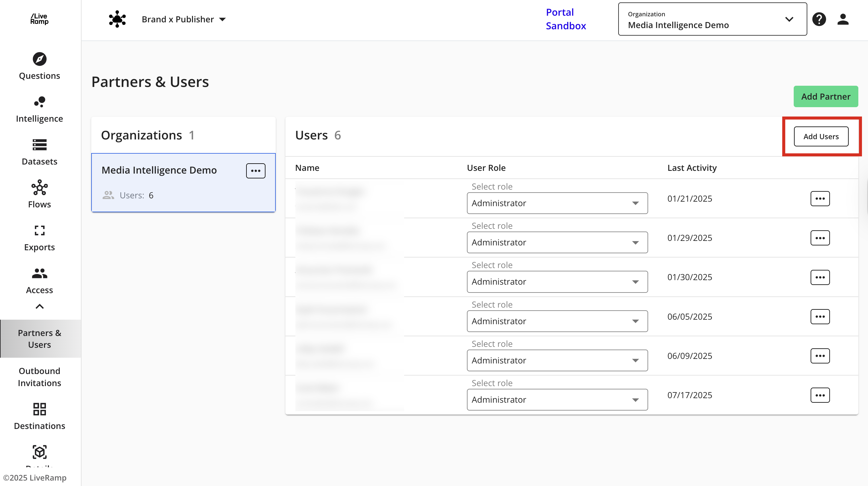The width and height of the screenshot is (868, 486).
Task: Open the Datasets sidebar icon
Action: click(x=40, y=145)
